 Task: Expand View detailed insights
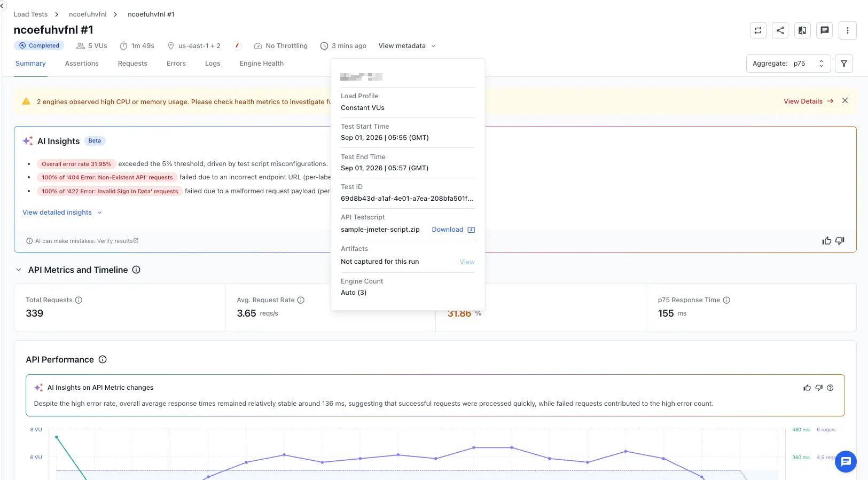point(62,213)
